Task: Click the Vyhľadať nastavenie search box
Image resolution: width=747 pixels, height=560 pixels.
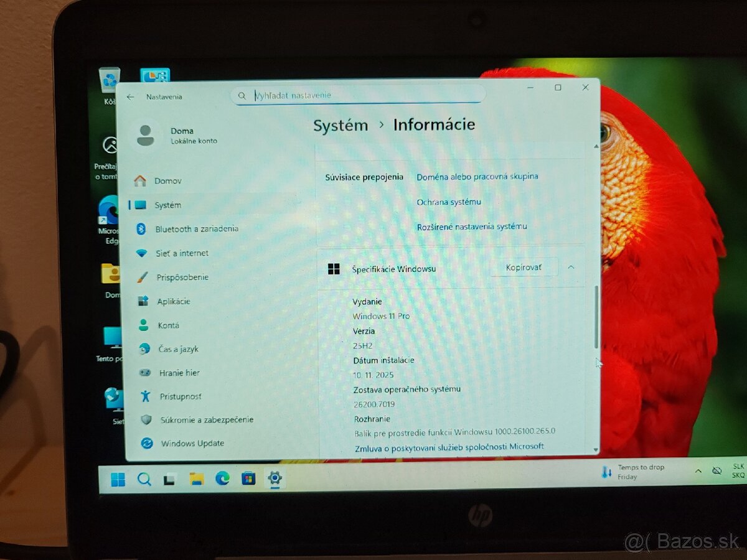Action: pos(361,95)
